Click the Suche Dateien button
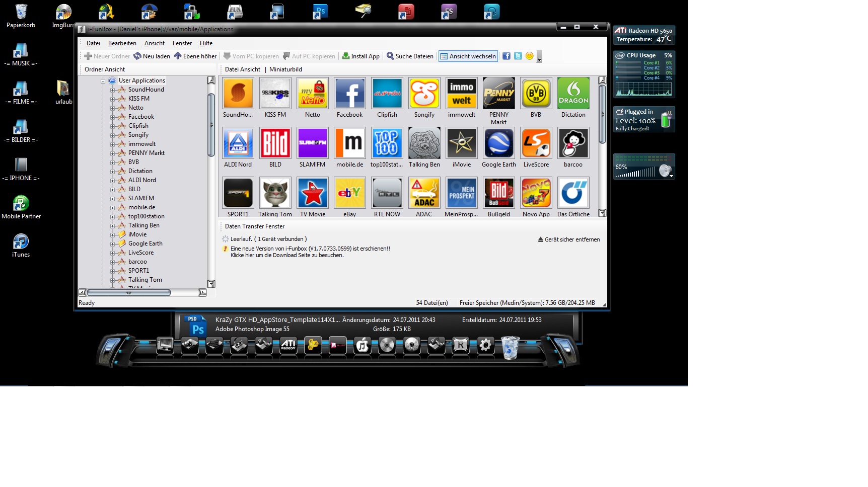Screen dimensions: 868x487 coord(410,56)
